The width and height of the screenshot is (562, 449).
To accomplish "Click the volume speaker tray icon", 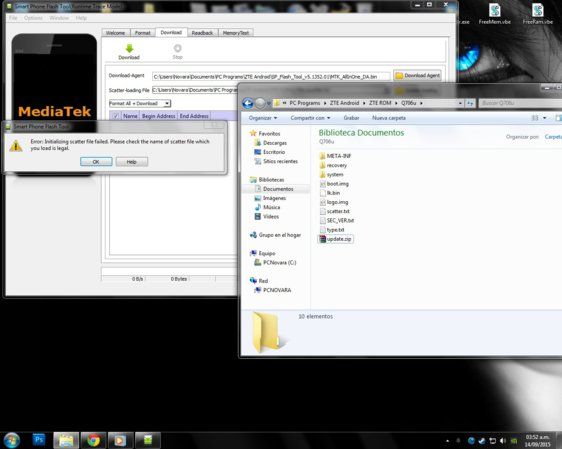I will point(503,441).
